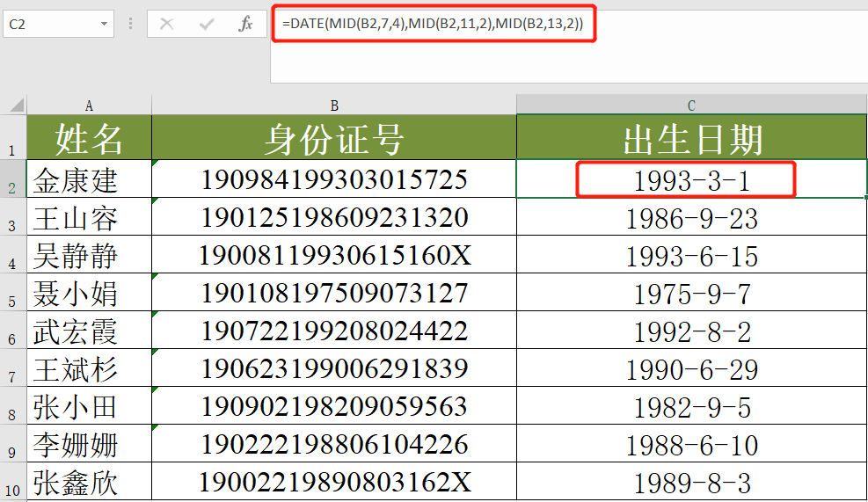Click ID cell 190125198609231320

pyautogui.click(x=334, y=216)
